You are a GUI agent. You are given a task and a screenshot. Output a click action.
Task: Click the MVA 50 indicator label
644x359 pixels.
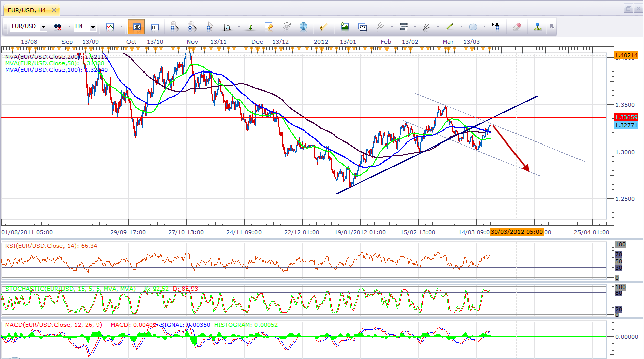click(54, 63)
